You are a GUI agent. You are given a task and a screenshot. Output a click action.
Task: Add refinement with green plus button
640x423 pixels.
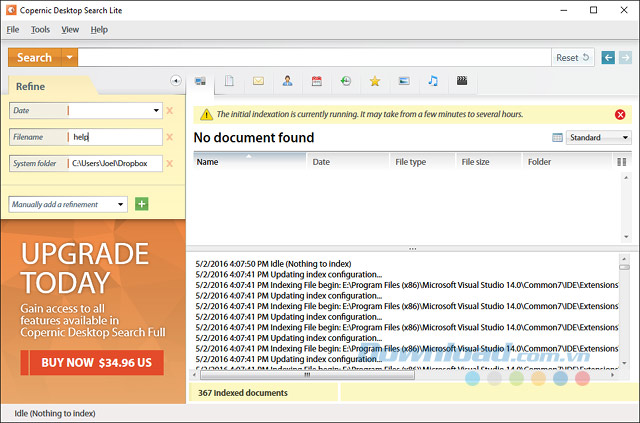click(142, 204)
